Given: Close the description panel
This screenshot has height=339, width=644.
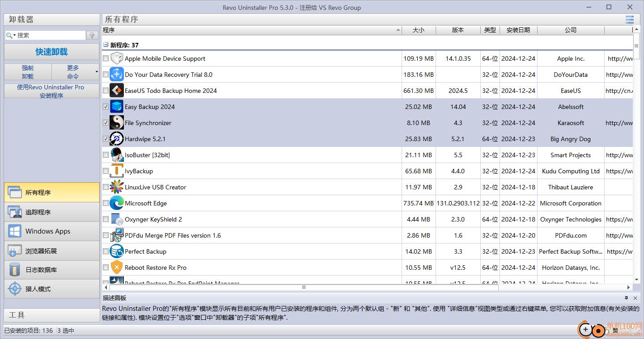Looking at the screenshot, I should pos(636,298).
